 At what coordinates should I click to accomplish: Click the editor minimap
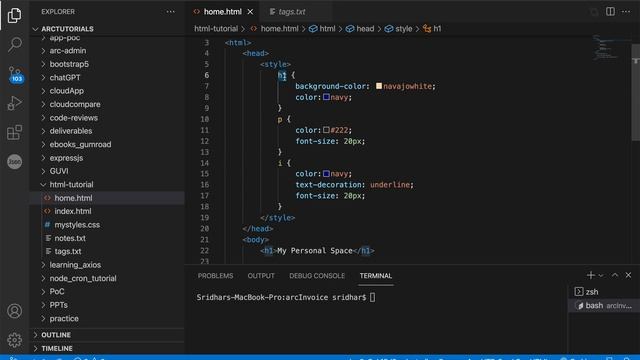point(611,47)
